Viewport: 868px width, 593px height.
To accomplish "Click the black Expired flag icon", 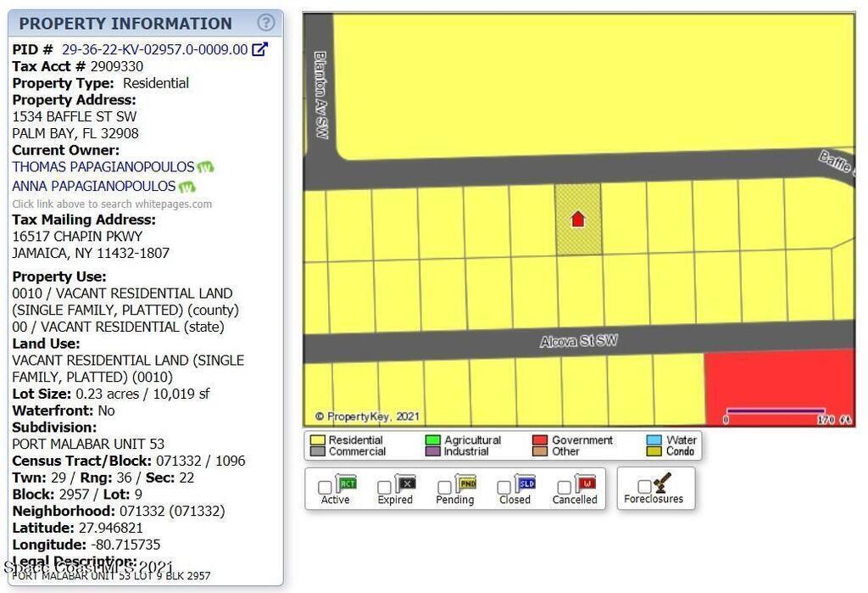I will (x=405, y=484).
